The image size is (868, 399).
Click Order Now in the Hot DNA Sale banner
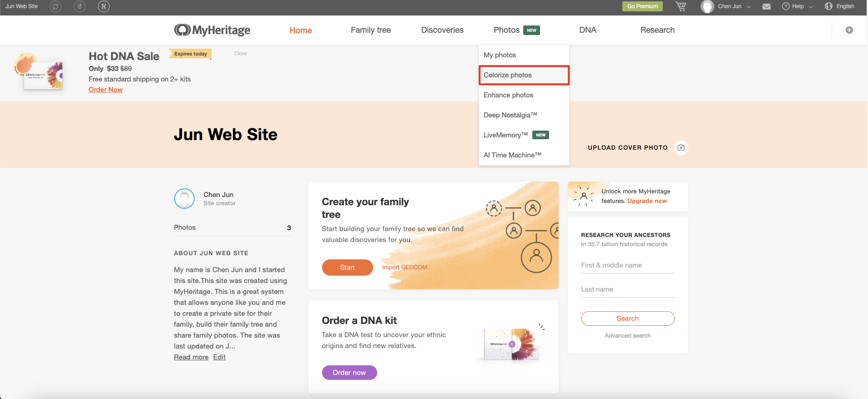105,89
